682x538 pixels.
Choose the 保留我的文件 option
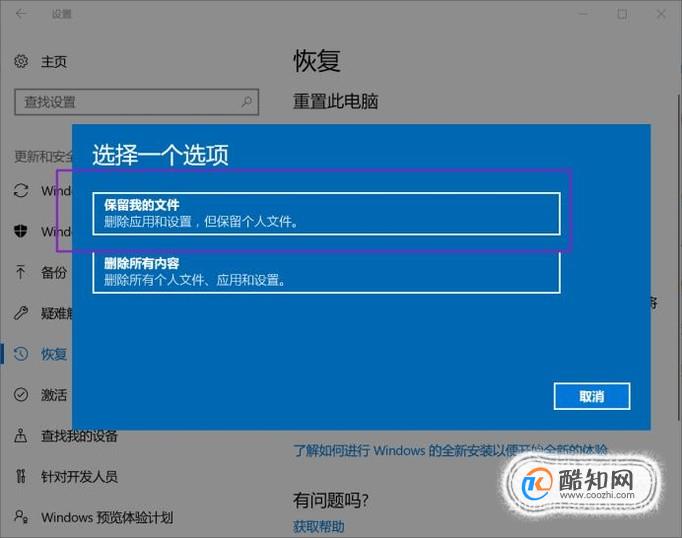pos(326,214)
